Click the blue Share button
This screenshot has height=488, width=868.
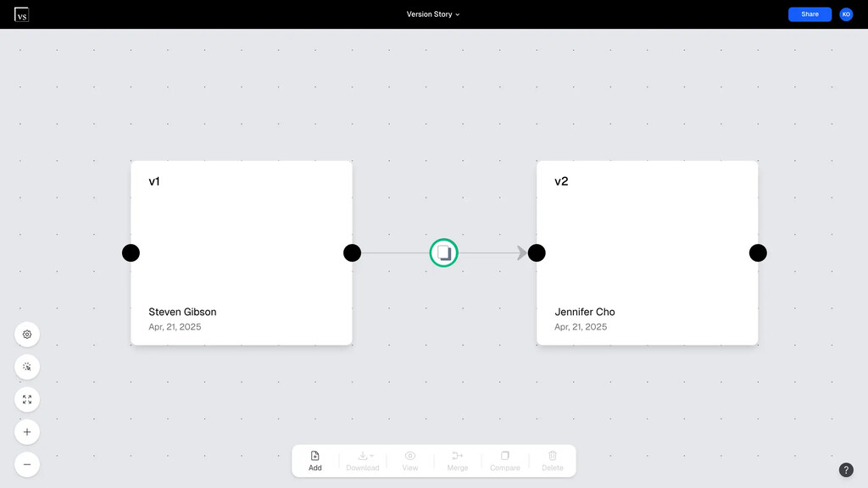click(x=810, y=14)
